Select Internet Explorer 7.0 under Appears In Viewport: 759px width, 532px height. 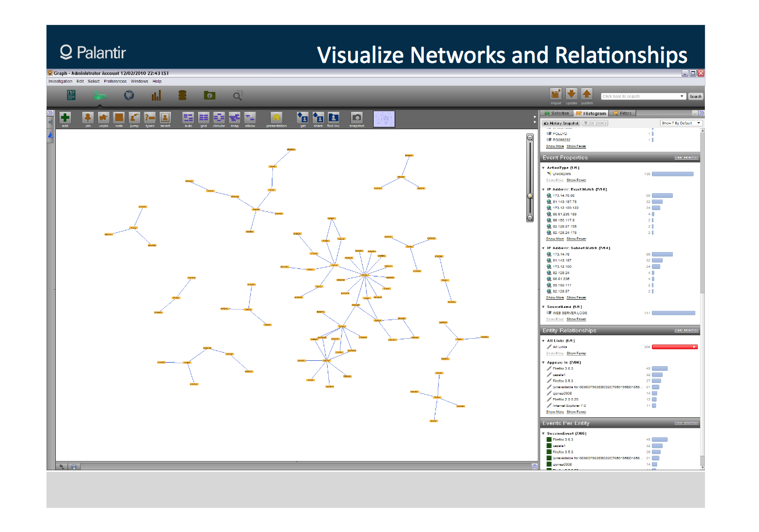click(x=621, y=406)
